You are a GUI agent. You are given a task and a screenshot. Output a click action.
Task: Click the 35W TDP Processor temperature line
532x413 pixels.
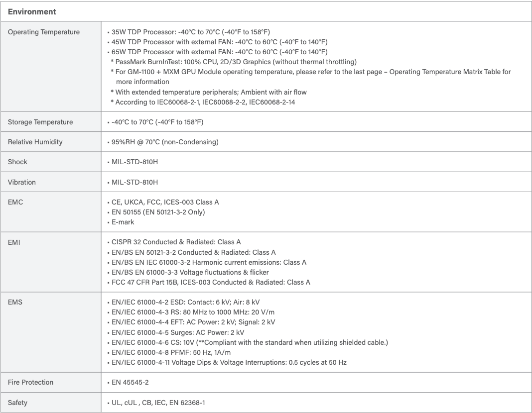point(190,32)
